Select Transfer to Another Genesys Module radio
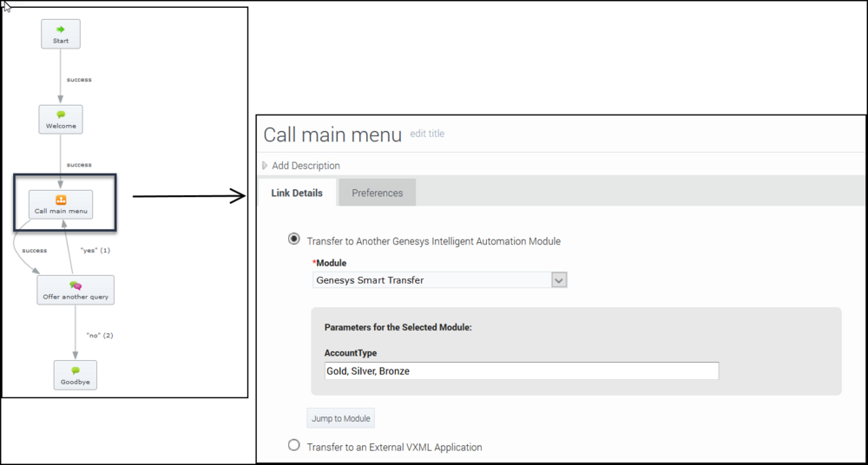This screenshot has height=465, width=868. [295, 239]
